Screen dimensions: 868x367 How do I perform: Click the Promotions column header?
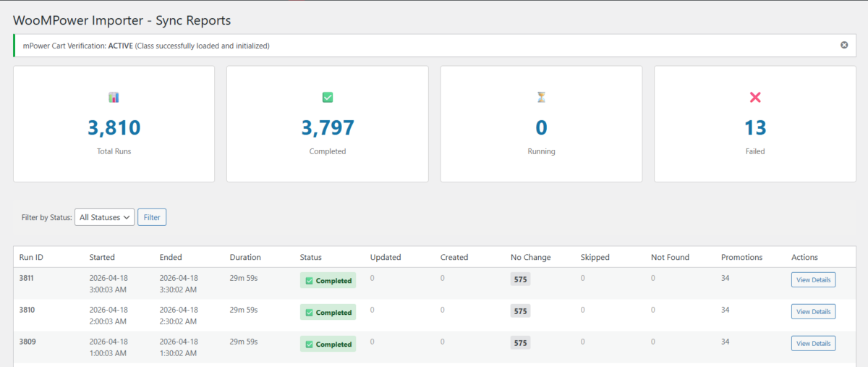742,257
